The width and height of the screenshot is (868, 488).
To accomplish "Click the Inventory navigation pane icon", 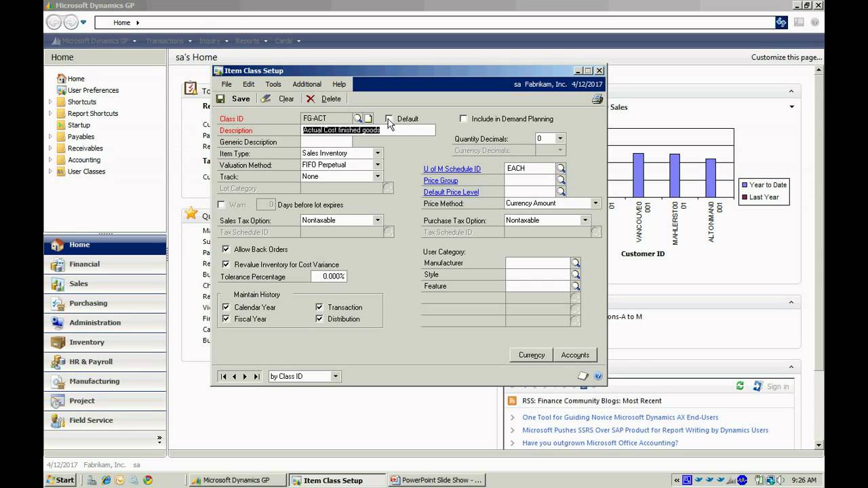I will [x=58, y=342].
